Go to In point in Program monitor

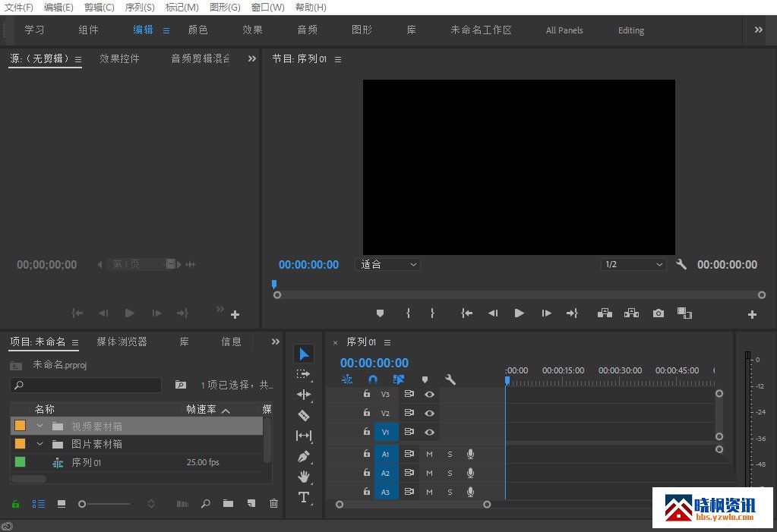click(x=466, y=313)
